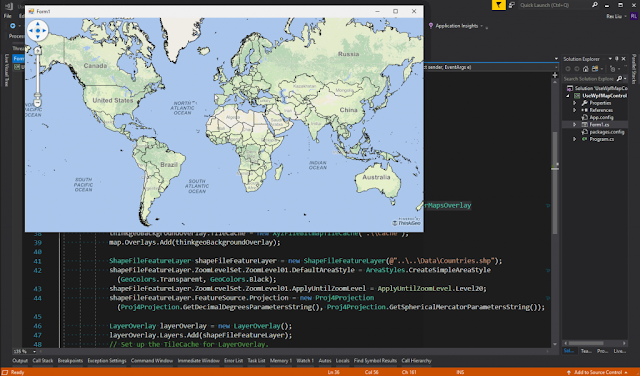Click the Form1 window title bar icon

[31, 11]
